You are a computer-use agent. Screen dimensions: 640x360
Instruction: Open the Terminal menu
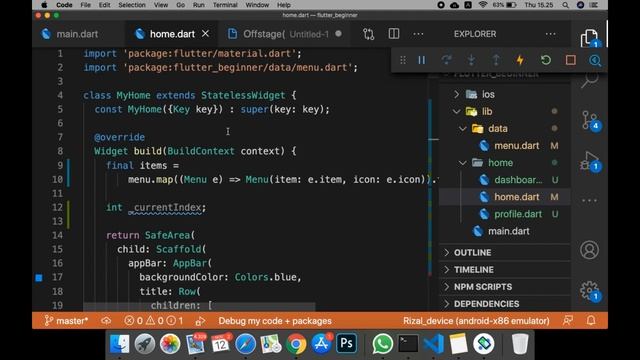click(225, 5)
